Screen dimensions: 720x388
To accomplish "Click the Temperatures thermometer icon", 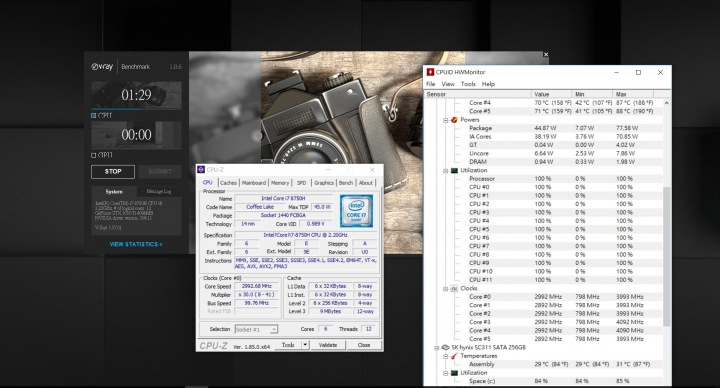I will pos(454,356).
